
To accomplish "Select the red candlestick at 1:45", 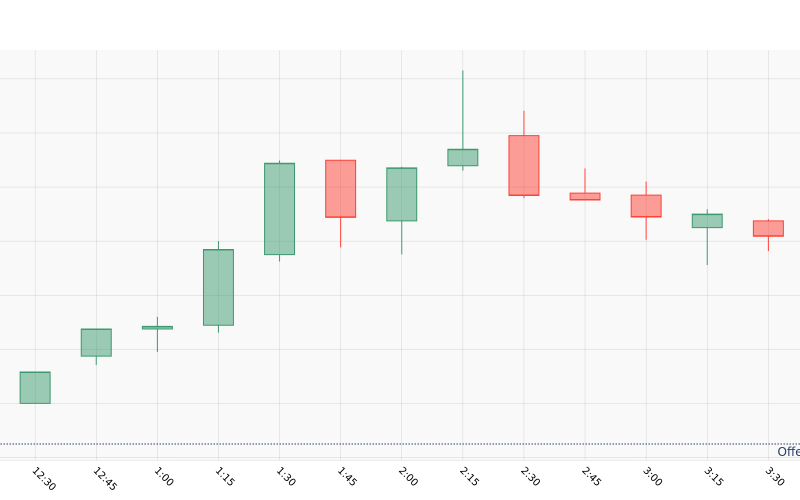I will click(340, 188).
